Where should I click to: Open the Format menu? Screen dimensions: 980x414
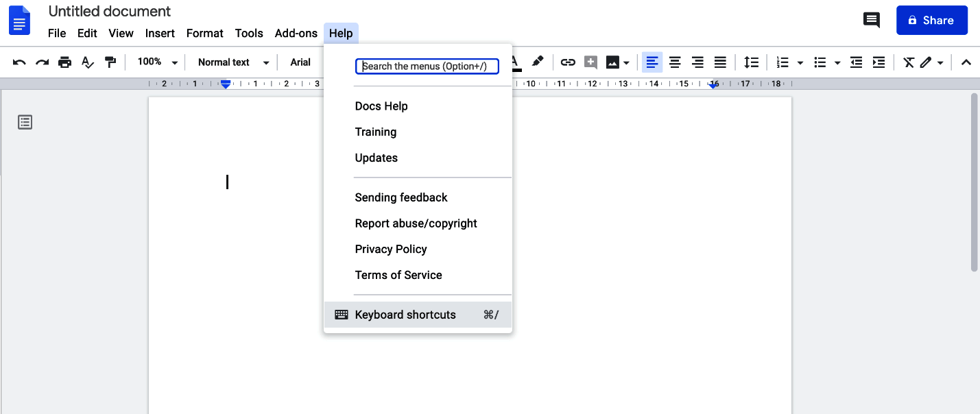204,32
